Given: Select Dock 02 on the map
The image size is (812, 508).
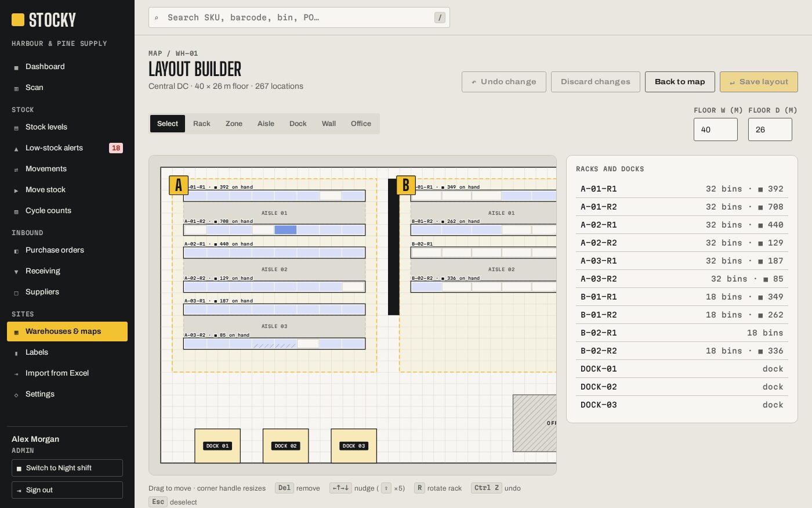Looking at the screenshot, I should [x=286, y=446].
